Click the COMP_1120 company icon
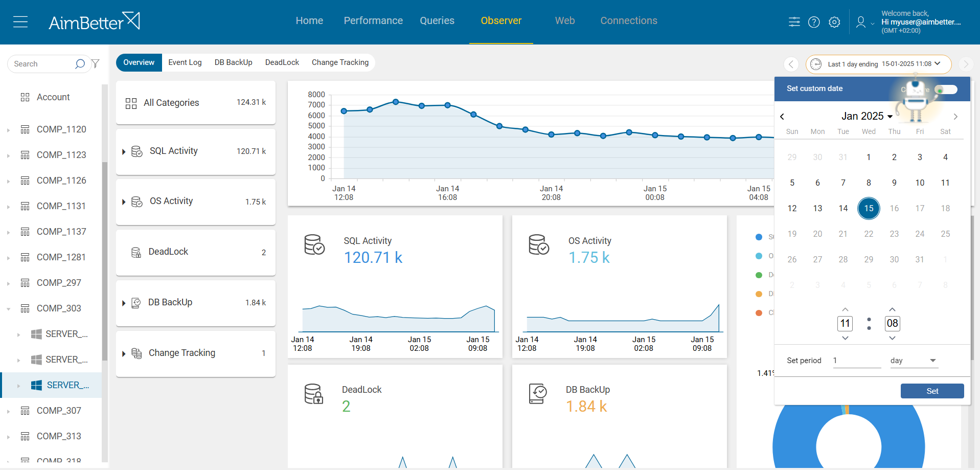Viewport: 980px width, 470px height. 25,129
